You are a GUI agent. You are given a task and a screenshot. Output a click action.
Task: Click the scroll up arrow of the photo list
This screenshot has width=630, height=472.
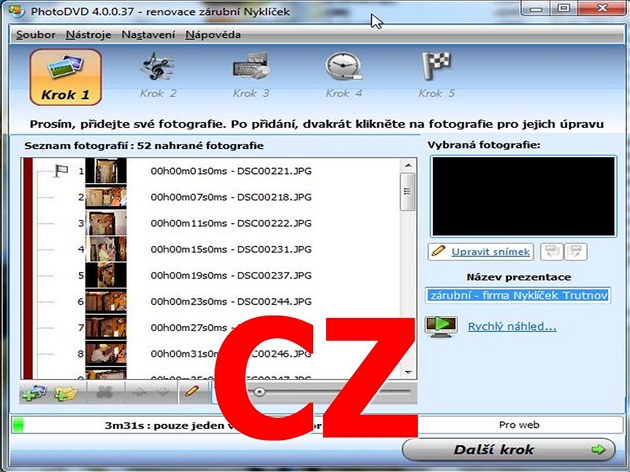408,166
